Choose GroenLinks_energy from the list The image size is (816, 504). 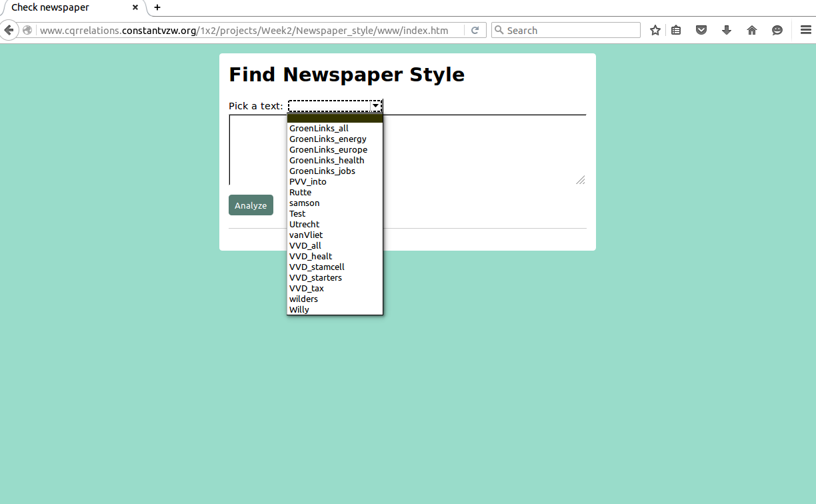[335, 139]
